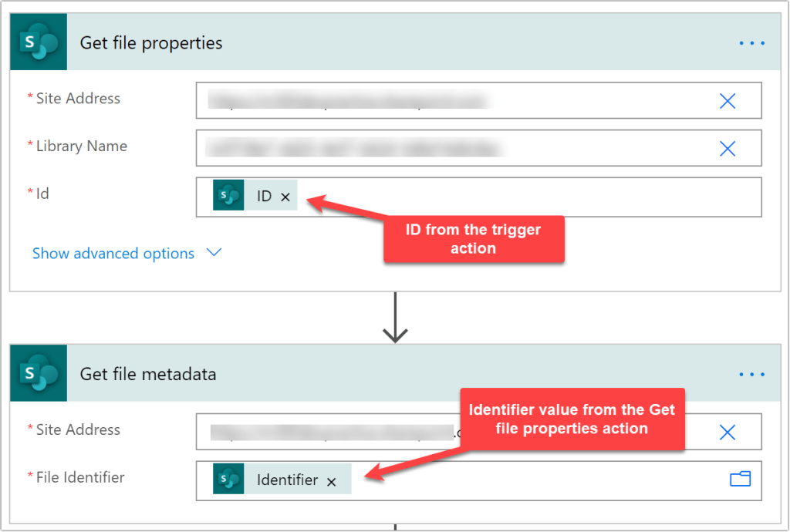Clear the Site Address in Get file metadata

click(x=727, y=432)
